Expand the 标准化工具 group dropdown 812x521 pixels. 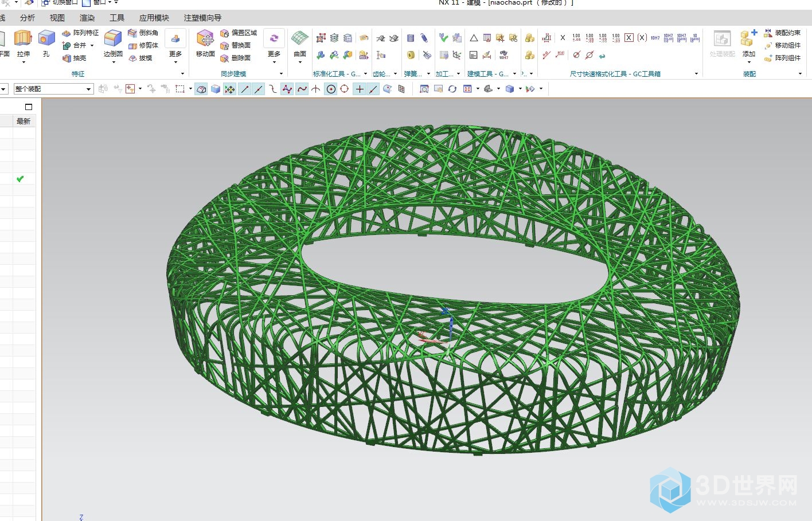tap(365, 73)
